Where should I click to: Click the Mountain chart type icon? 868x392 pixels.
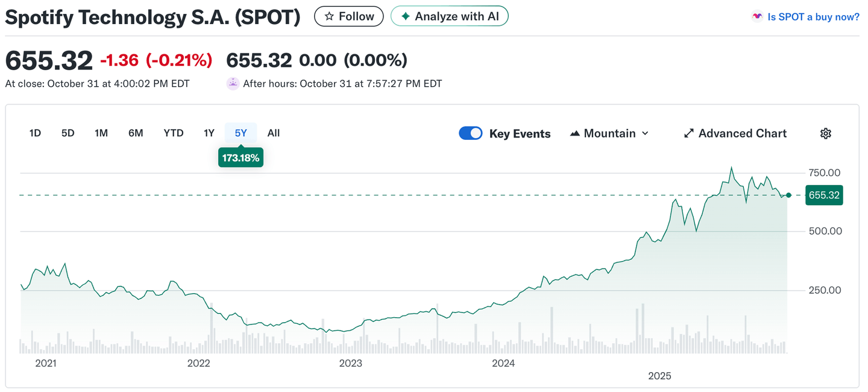[x=574, y=133]
